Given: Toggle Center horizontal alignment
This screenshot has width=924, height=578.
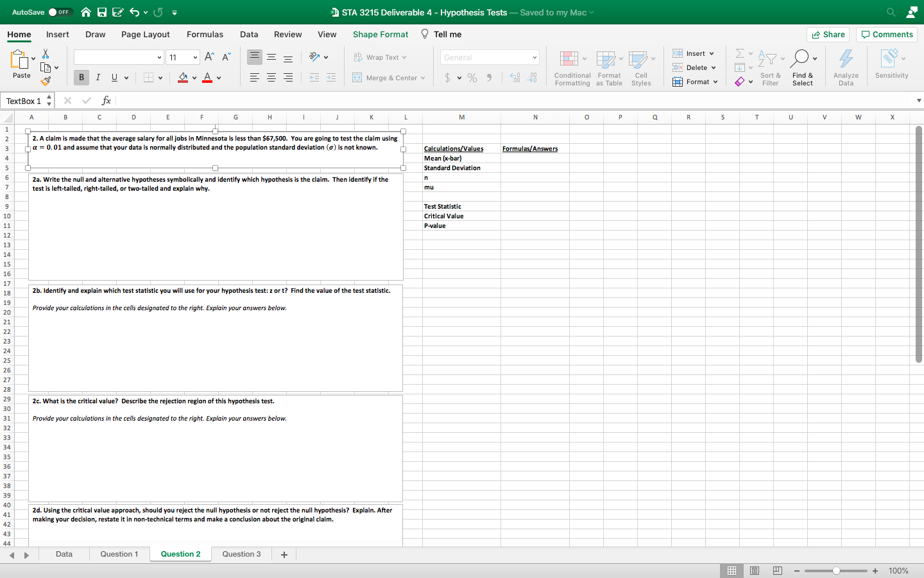Looking at the screenshot, I should 271,78.
